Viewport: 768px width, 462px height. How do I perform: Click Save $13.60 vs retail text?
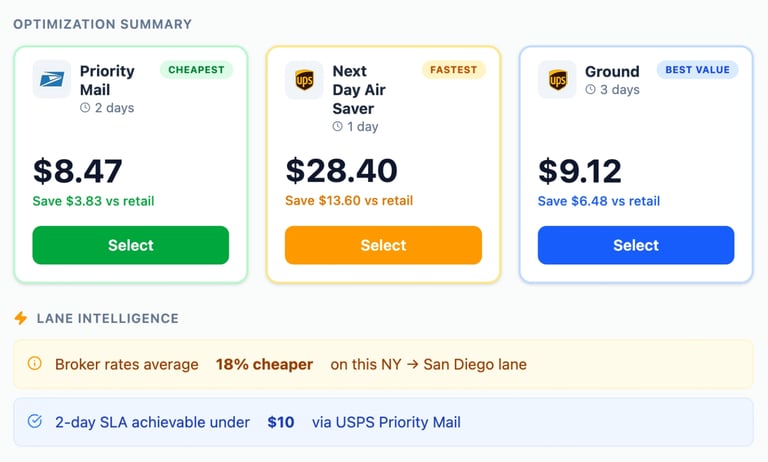(x=349, y=201)
